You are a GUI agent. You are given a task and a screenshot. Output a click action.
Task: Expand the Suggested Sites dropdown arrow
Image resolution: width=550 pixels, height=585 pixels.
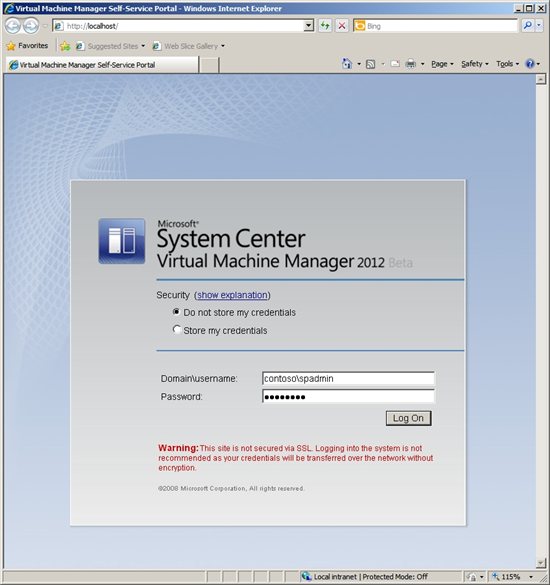(143, 46)
